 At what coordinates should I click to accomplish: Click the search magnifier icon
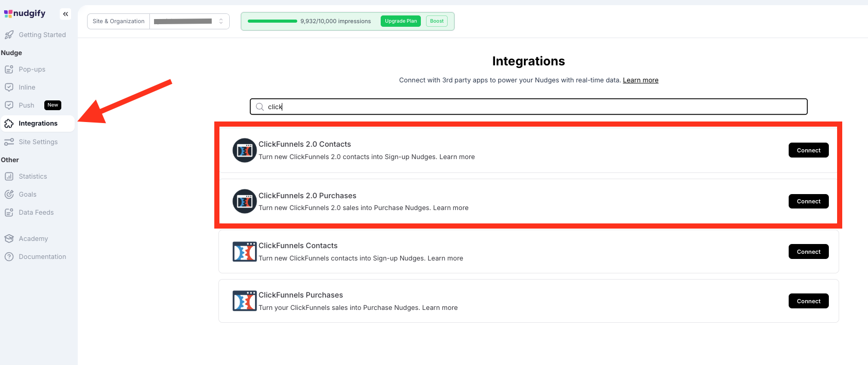260,107
